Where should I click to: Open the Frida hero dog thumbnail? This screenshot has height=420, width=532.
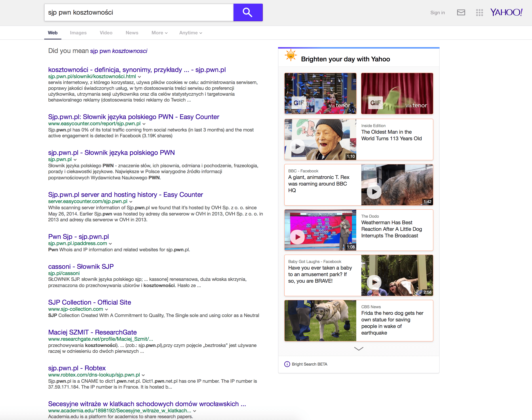click(x=320, y=321)
